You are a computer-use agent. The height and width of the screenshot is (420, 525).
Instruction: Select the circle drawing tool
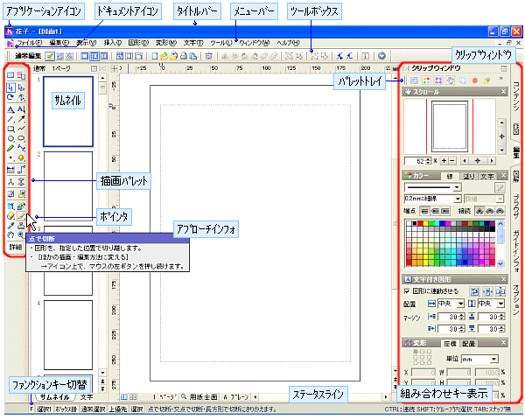click(x=10, y=138)
